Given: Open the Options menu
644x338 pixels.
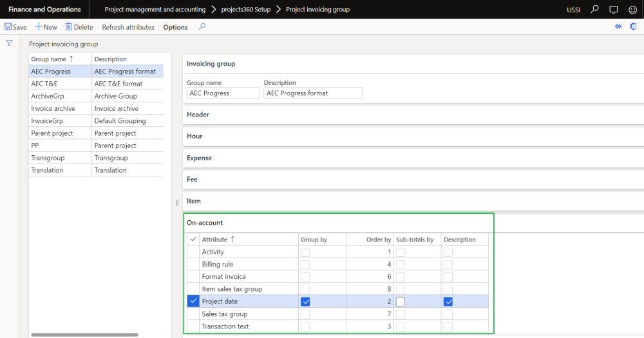Looking at the screenshot, I should 175,27.
